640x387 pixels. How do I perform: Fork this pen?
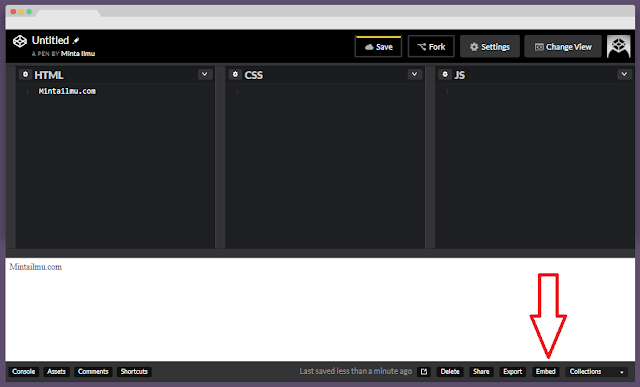tap(431, 47)
